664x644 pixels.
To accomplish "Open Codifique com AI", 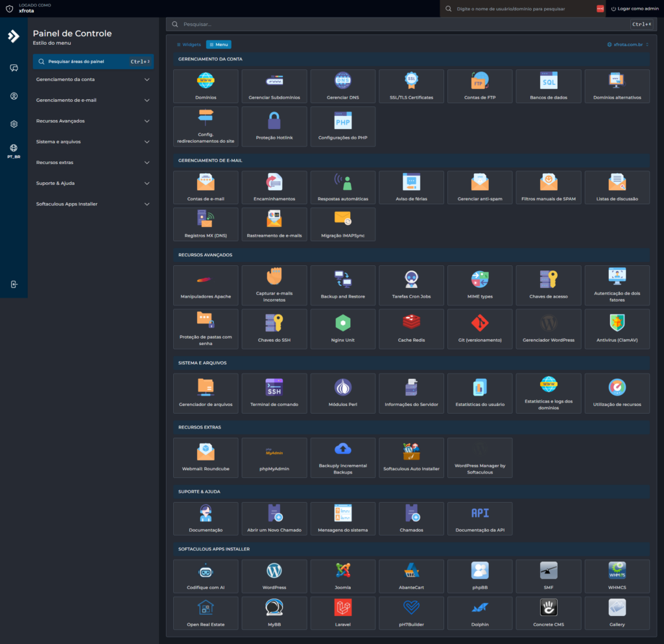I will click(x=206, y=577).
